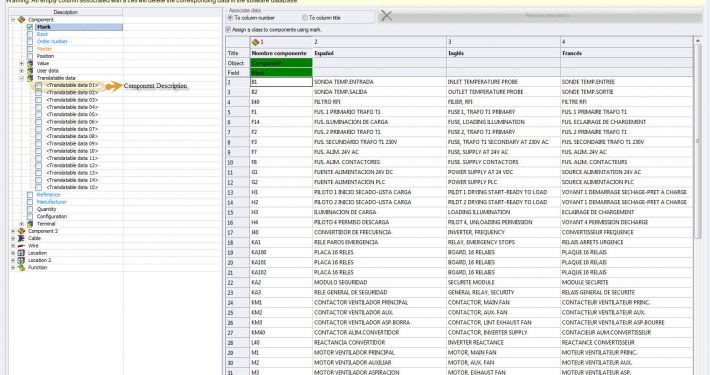710x375 pixels.
Task: Click the Component node icon in the tree
Action: [21, 19]
